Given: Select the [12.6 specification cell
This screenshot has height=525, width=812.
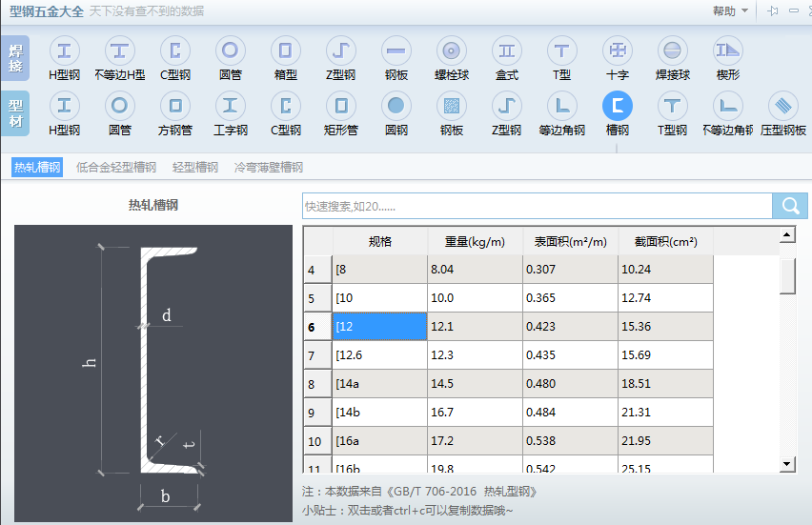Looking at the screenshot, I should coord(379,355).
